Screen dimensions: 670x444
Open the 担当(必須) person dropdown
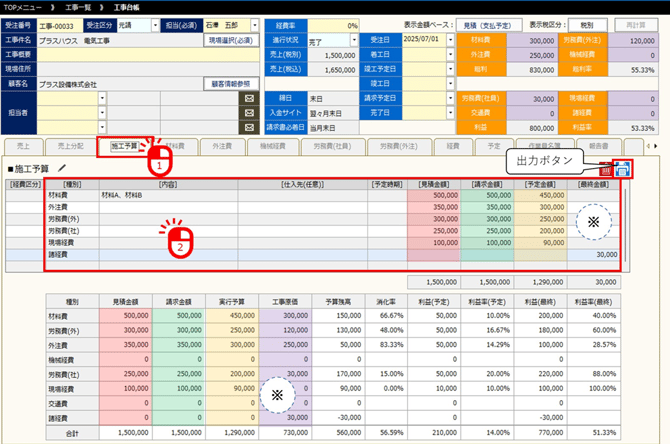(256, 24)
